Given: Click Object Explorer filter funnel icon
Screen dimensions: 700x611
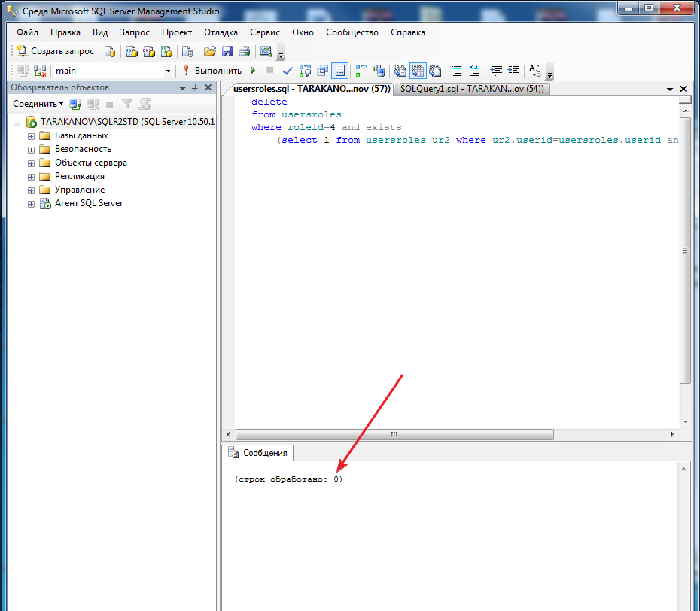Looking at the screenshot, I should point(127,104).
